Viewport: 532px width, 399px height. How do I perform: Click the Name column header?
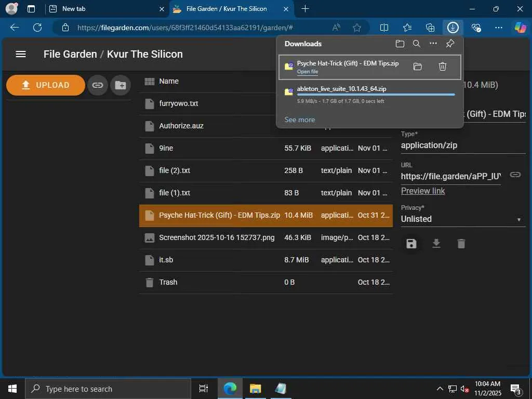[x=169, y=82]
